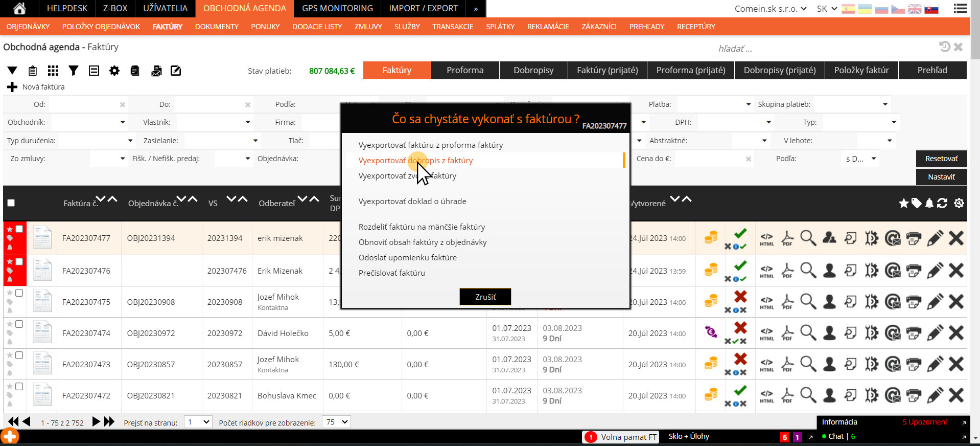Switch to the Dobropisy tab

point(533,71)
